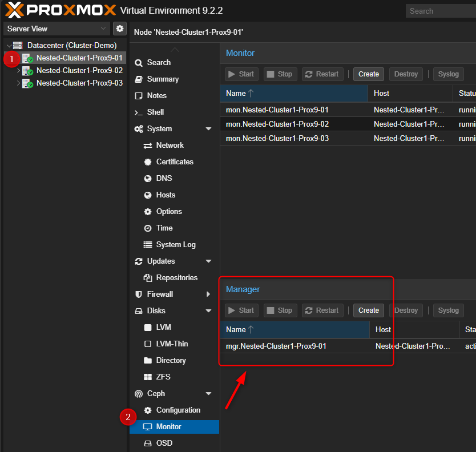Select the Nested-Cluster1-Prox9-03 node
The image size is (476, 452).
pyautogui.click(x=79, y=83)
